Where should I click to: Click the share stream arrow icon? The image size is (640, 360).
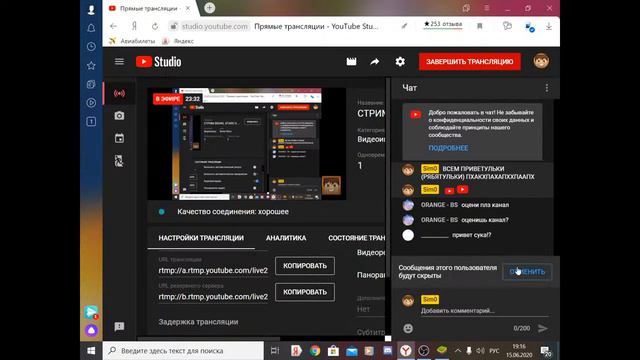click(375, 62)
